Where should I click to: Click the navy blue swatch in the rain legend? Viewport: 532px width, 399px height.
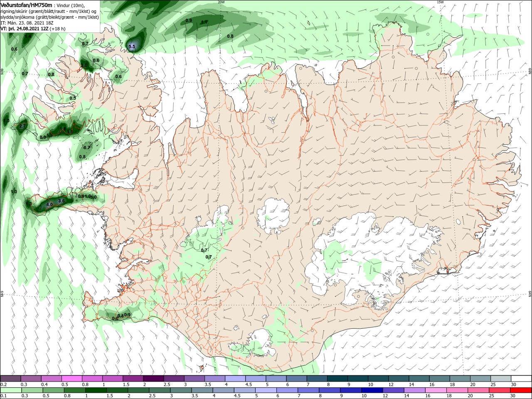click(371, 390)
